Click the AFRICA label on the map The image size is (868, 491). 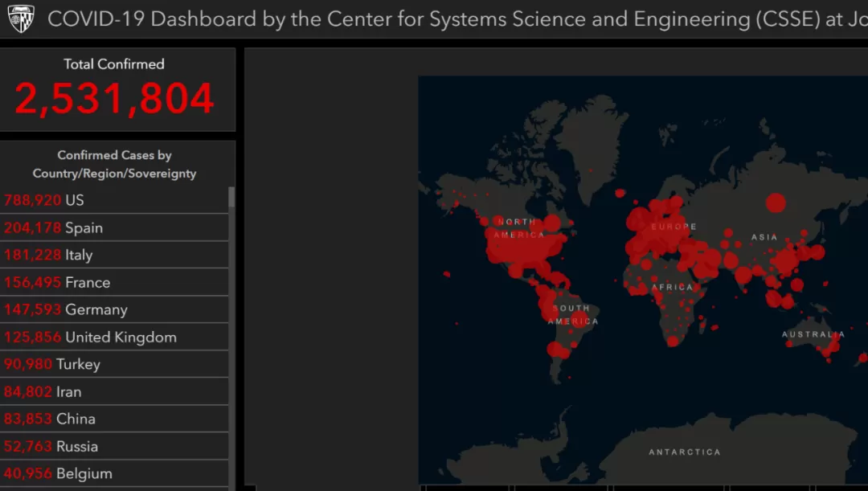click(x=672, y=287)
